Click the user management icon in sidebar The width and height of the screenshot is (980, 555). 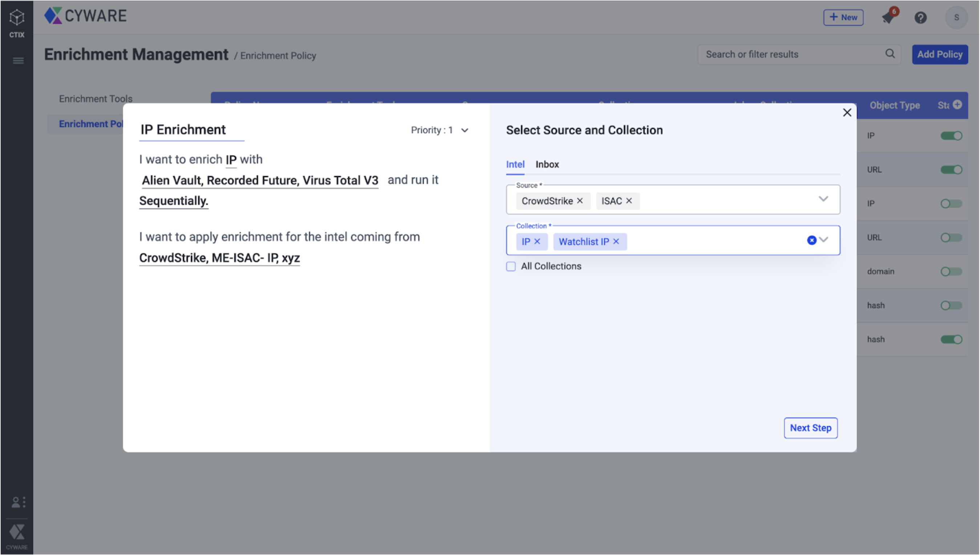[x=17, y=502]
